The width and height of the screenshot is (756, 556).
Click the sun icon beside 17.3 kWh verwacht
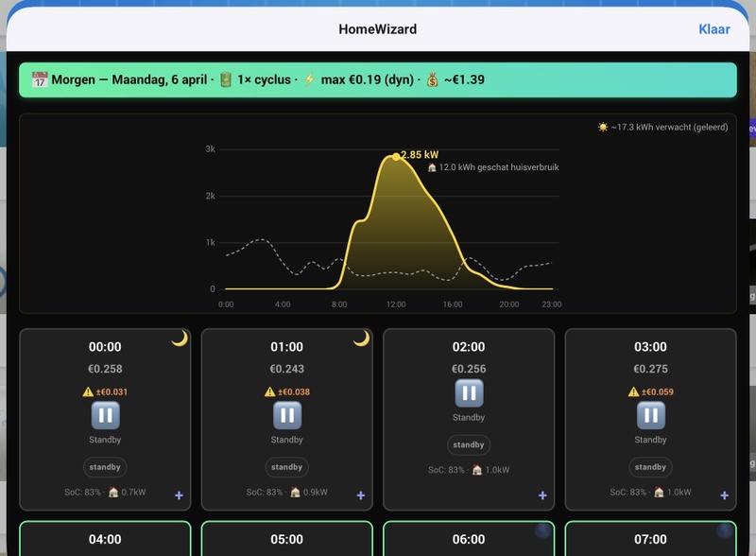[603, 127]
